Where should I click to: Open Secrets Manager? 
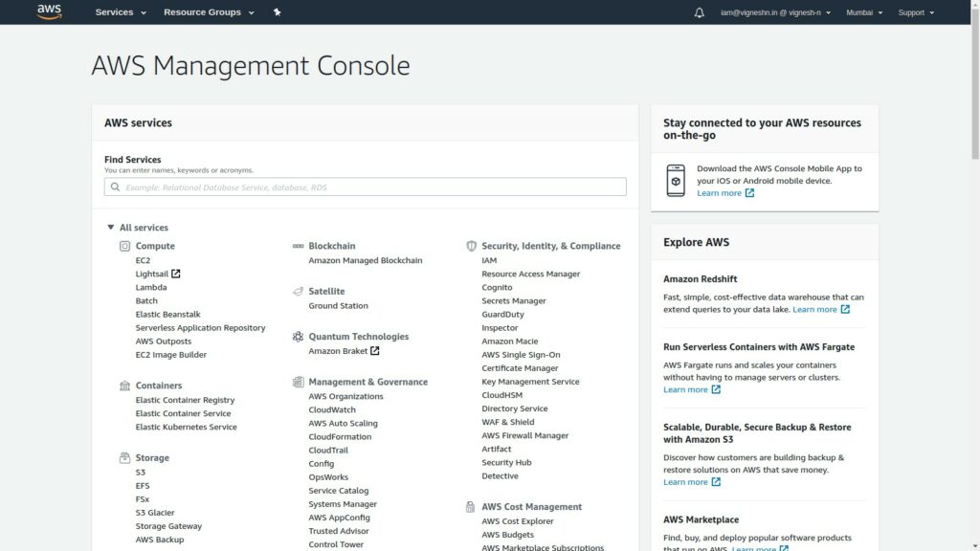(513, 301)
